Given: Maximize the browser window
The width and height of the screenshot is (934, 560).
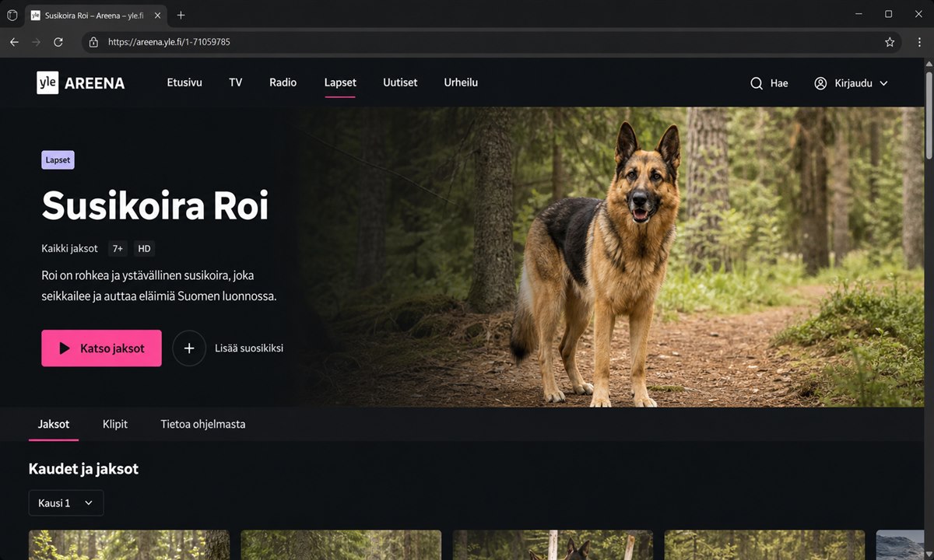Looking at the screenshot, I should coord(888,14).
